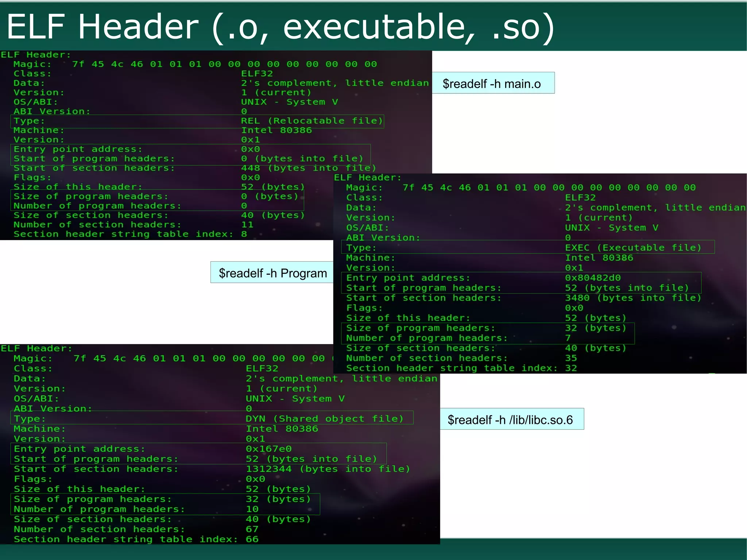Click entry point value '0x167e0'
This screenshot has width=747, height=560.
(x=268, y=449)
